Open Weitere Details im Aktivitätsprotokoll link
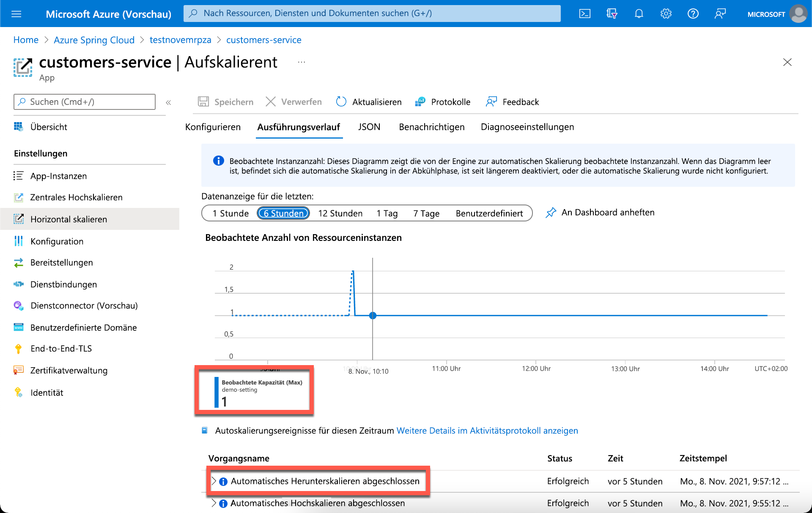The height and width of the screenshot is (513, 812). [x=487, y=431]
